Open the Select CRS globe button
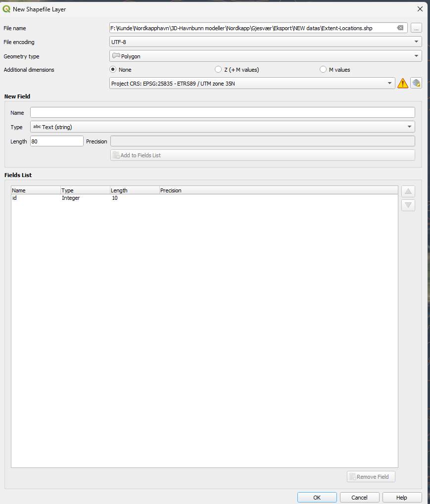Screen dimensions: 430x504 pos(416,83)
